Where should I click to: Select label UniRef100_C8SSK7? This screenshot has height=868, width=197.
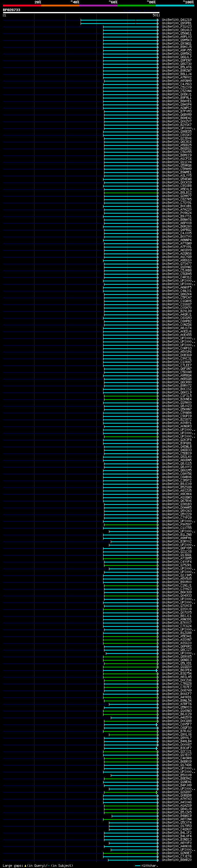click(177, 135)
